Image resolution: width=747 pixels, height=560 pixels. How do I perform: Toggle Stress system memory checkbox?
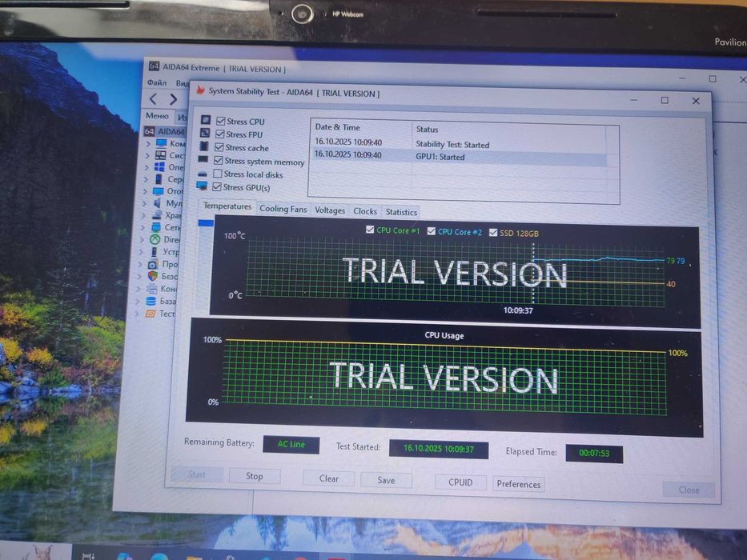pos(219,161)
